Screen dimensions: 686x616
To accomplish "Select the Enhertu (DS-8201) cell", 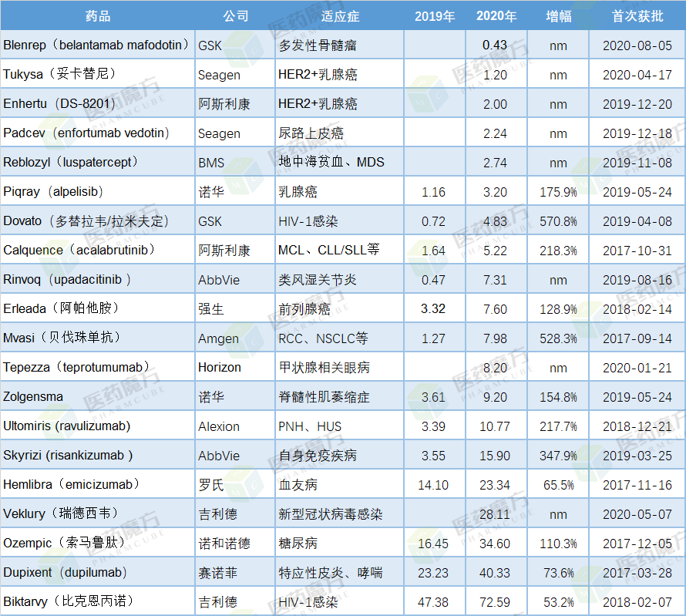I will click(98, 103).
